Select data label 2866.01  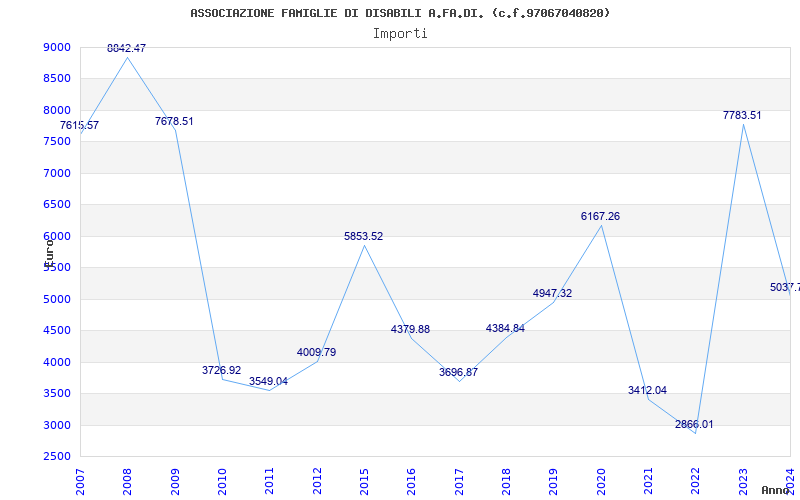pos(694,424)
